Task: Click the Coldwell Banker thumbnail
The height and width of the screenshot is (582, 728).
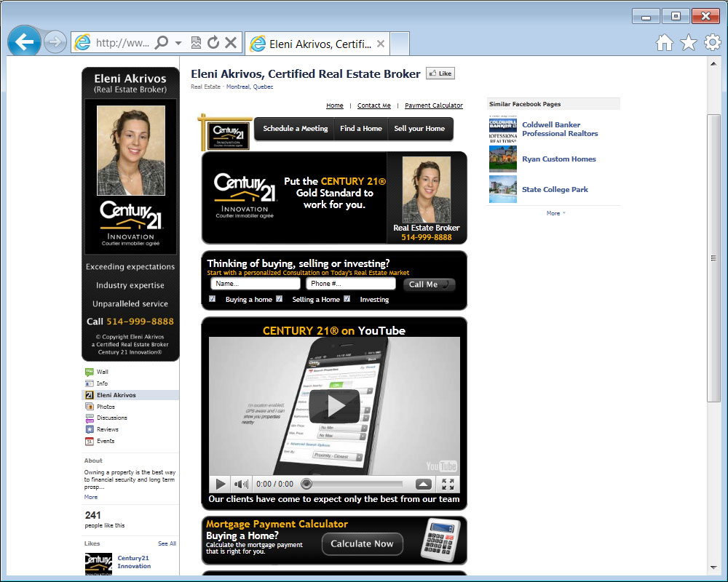Action: point(503,129)
